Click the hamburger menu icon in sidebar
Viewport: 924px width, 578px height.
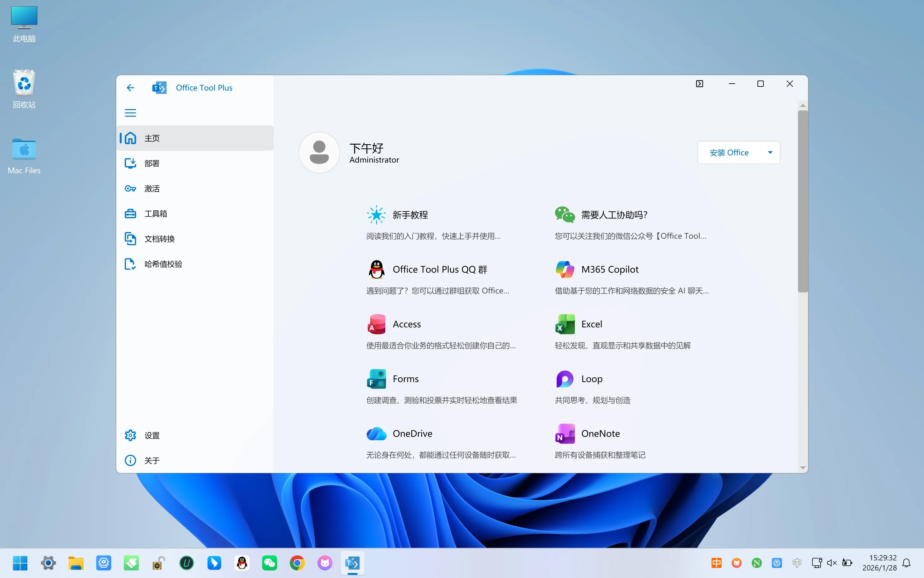tap(130, 113)
